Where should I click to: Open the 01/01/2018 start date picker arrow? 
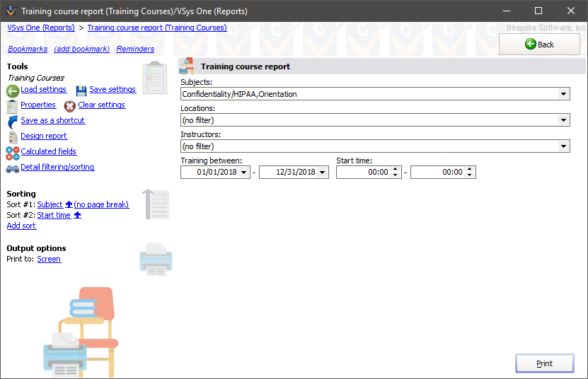(243, 173)
